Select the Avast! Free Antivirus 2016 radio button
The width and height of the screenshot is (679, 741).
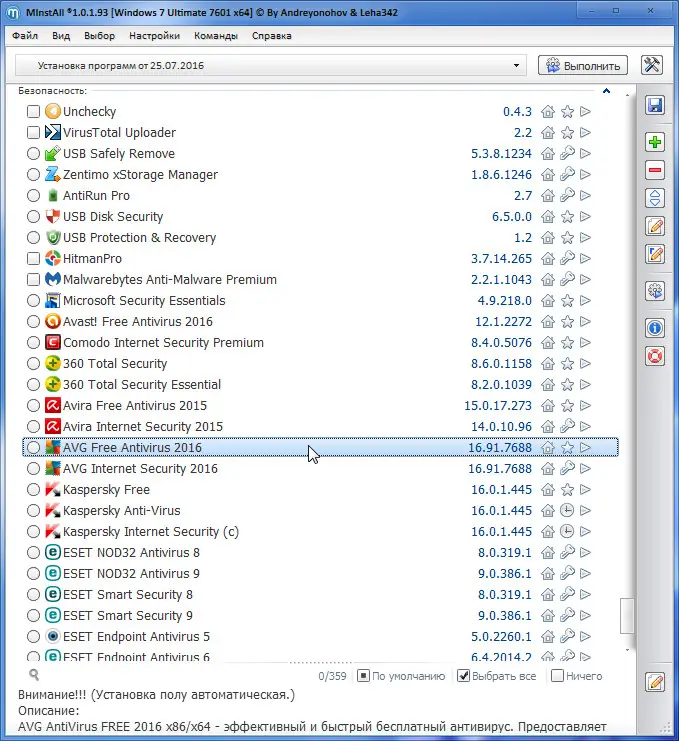33,322
